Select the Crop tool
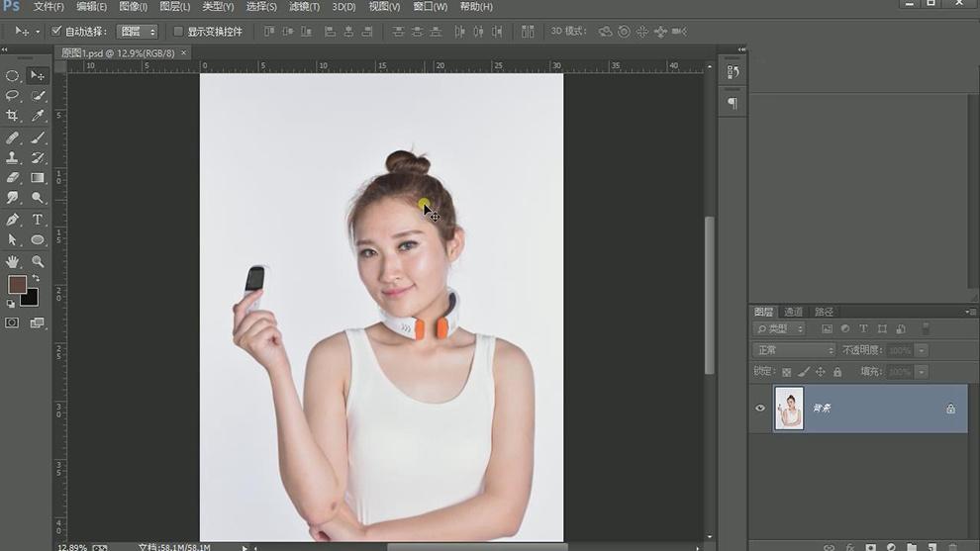This screenshot has width=980, height=551. [x=12, y=116]
